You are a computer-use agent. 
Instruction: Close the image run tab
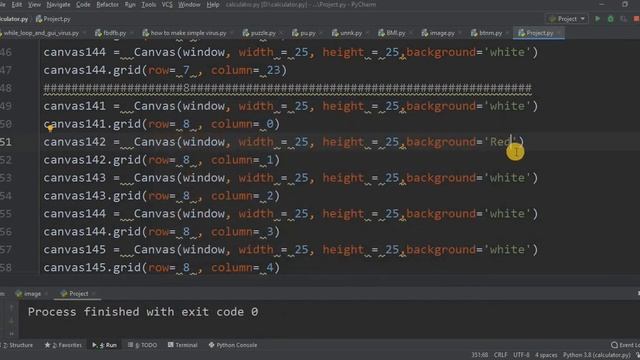46,293
